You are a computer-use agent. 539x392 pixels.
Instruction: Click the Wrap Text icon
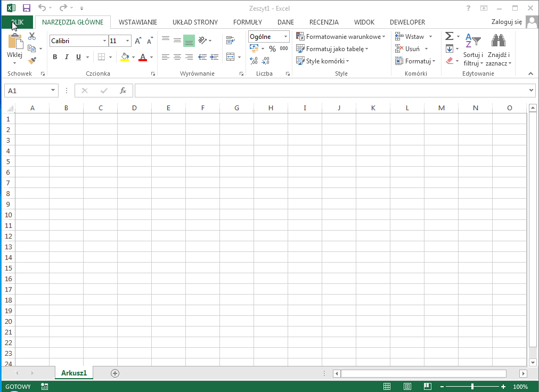(x=230, y=40)
